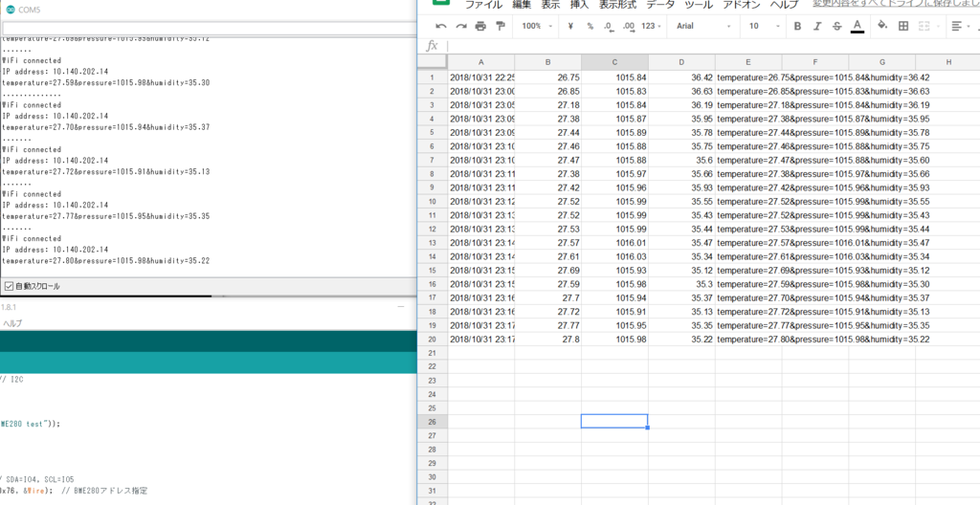The height and width of the screenshot is (505, 980).
Task: Open the 編集 menu
Action: tap(522, 5)
